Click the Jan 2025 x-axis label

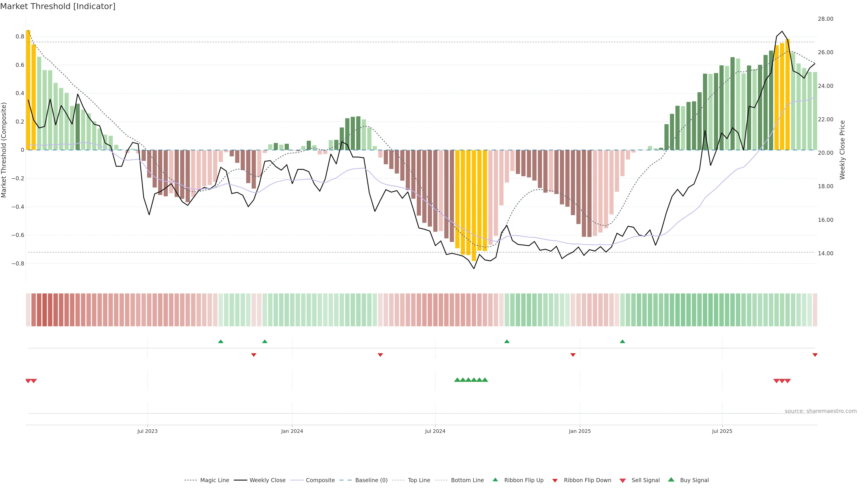tap(580, 431)
